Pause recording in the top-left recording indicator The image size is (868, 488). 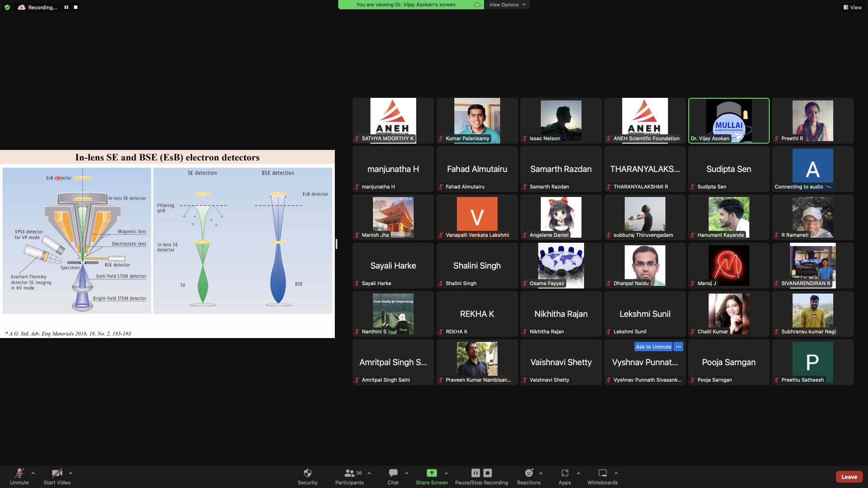click(x=67, y=7)
